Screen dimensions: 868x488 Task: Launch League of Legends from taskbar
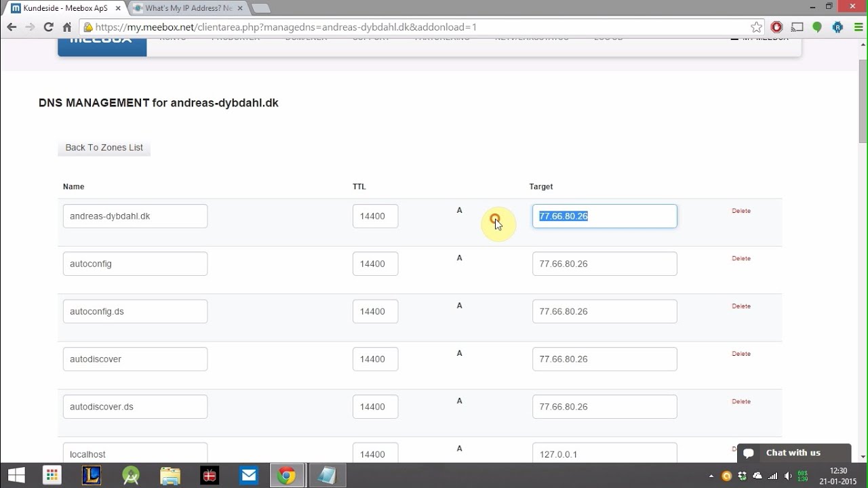(92, 475)
